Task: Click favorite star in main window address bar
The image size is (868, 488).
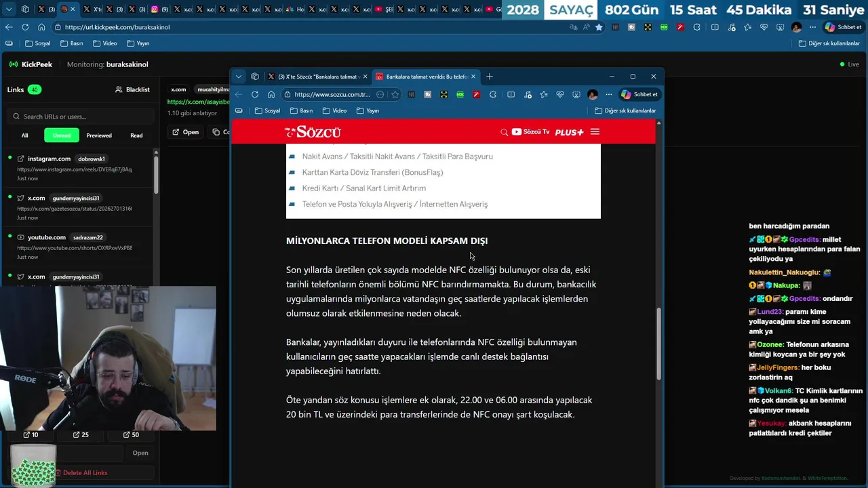Action: (599, 27)
